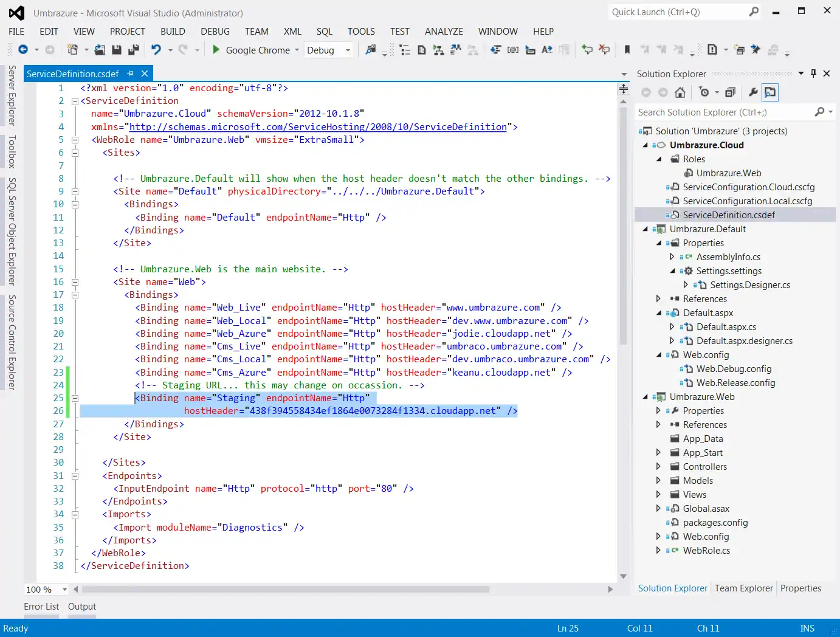
Task: Uncomment the selected lines with the uncomment icon
Action: click(x=604, y=50)
